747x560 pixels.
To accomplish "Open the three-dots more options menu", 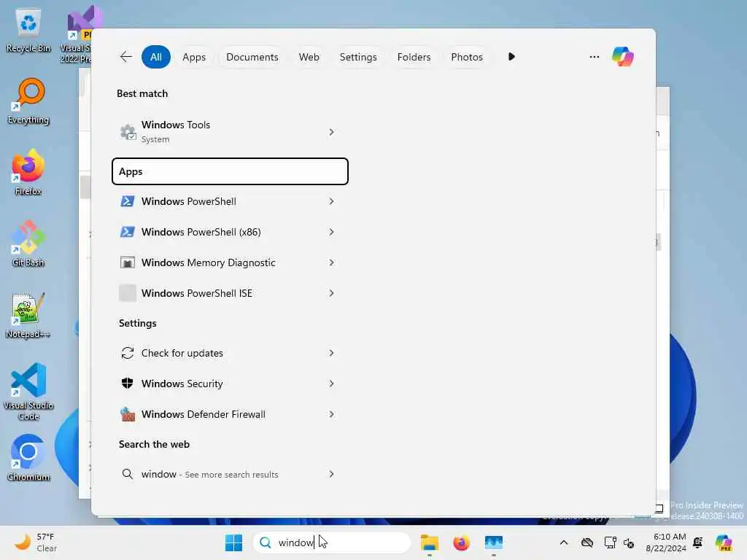I will tap(594, 57).
